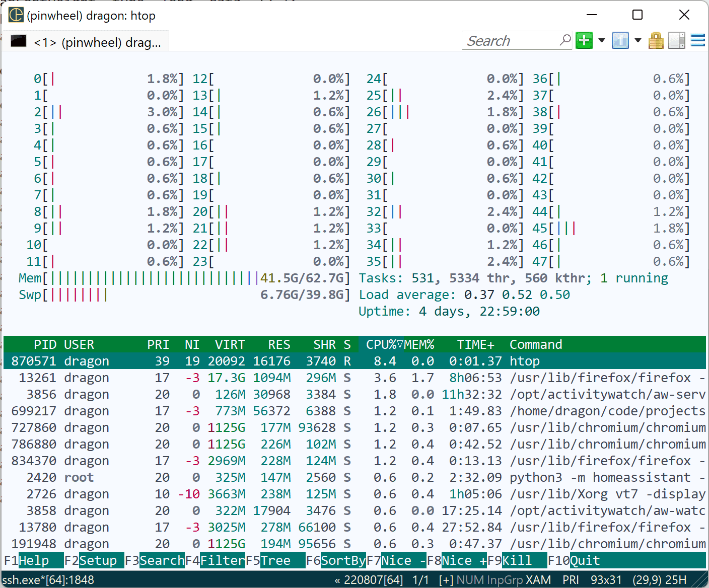The image size is (709, 588).
Task: Select Xorg process row PID 2726
Action: [x=354, y=494]
